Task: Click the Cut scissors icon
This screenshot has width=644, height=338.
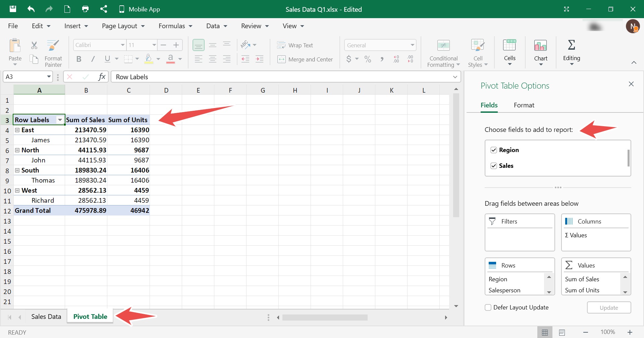Action: click(34, 45)
